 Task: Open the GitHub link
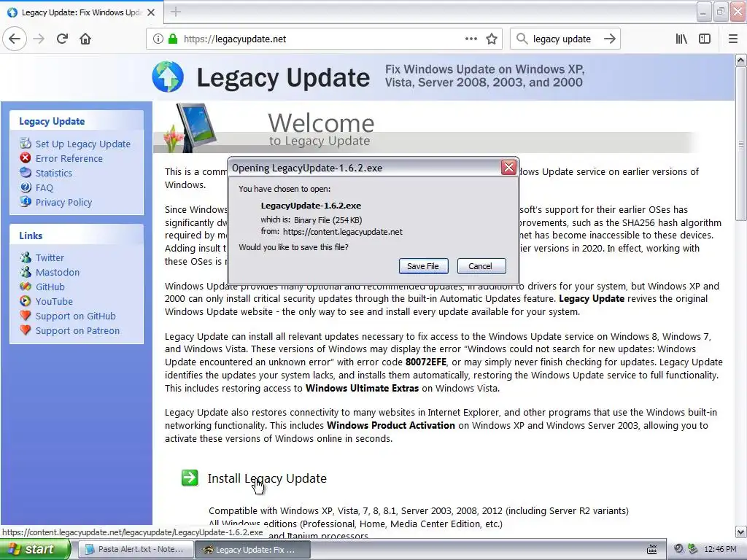coord(50,287)
